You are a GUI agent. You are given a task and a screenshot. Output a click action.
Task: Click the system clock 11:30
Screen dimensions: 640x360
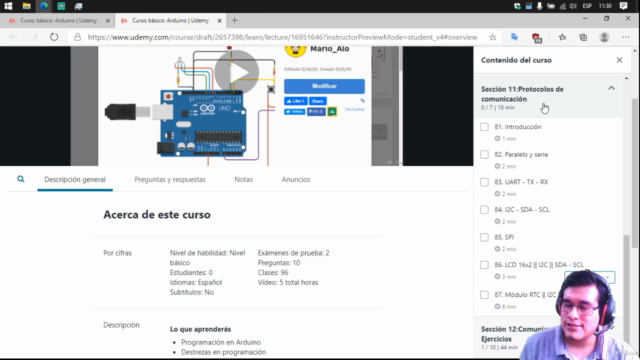point(605,6)
